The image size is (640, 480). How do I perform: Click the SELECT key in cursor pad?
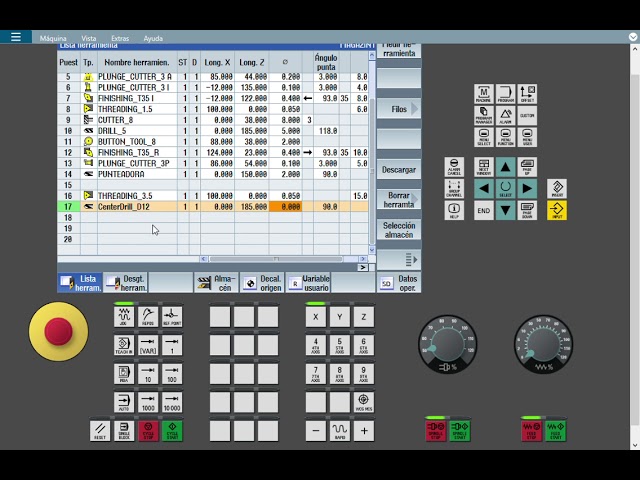tap(505, 189)
